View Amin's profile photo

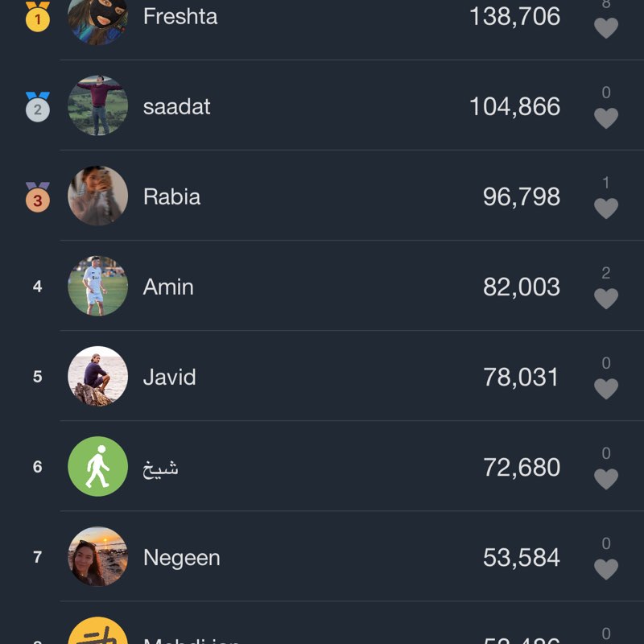97,286
